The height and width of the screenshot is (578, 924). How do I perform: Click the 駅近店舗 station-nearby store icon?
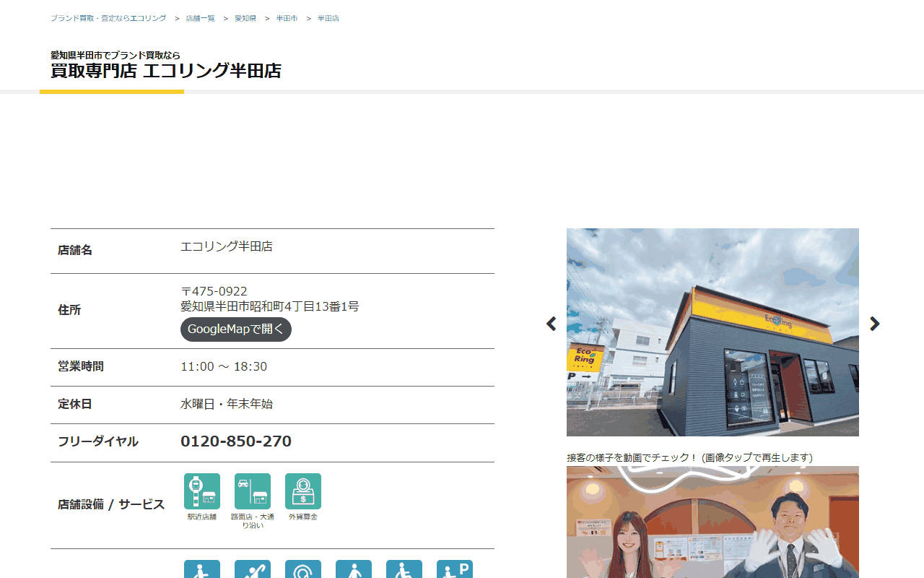(x=202, y=491)
